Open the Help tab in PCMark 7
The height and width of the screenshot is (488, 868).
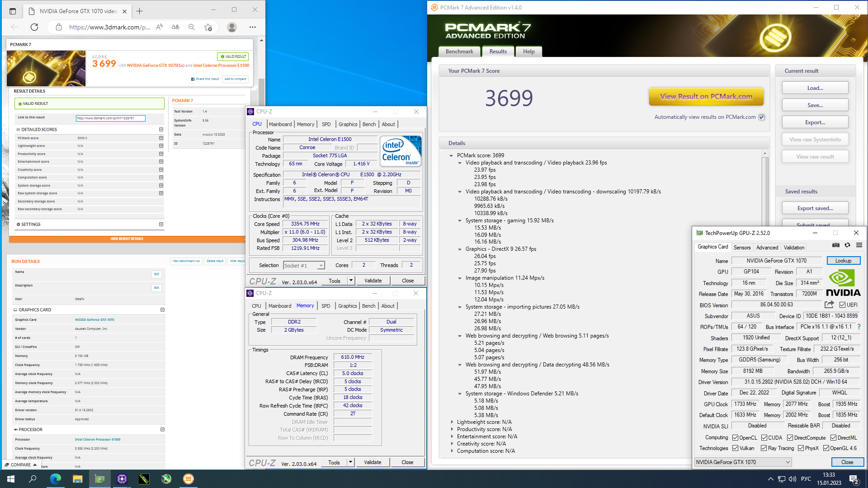pos(529,52)
